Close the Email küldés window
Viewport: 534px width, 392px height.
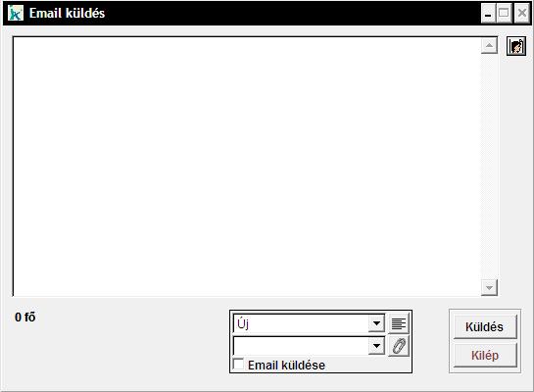click(521, 14)
